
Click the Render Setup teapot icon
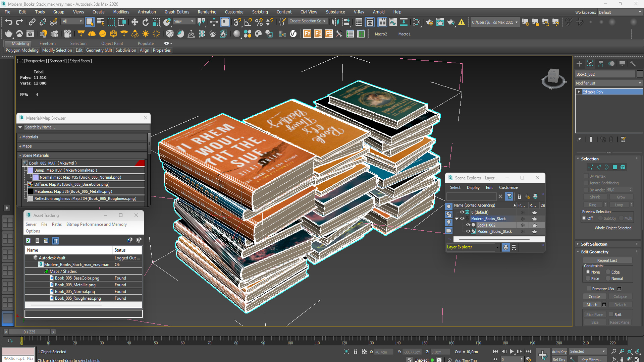coord(429,22)
